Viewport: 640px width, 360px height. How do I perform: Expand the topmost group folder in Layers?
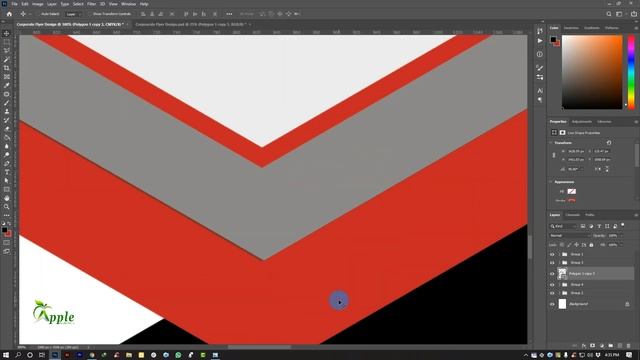coord(560,254)
